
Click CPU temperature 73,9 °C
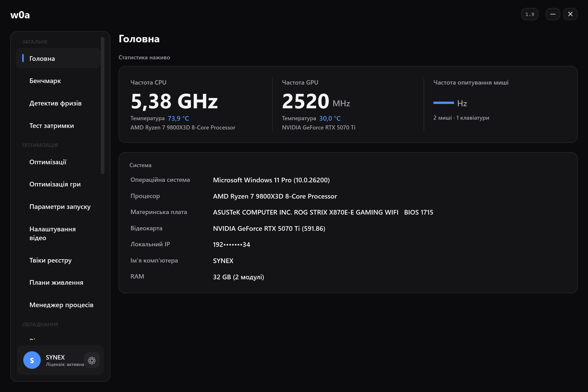[x=178, y=118]
